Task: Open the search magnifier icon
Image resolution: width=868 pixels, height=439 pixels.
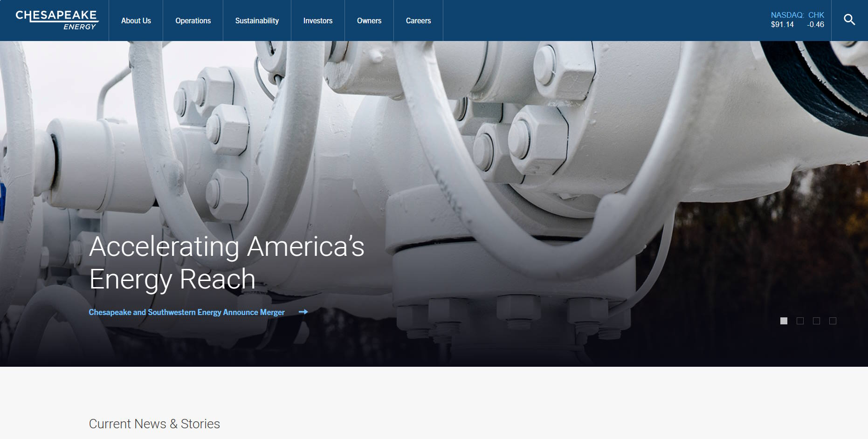Action: [849, 20]
